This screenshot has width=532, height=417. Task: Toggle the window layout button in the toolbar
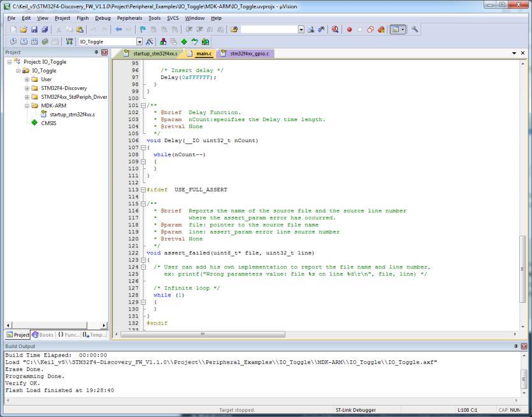tap(395, 29)
